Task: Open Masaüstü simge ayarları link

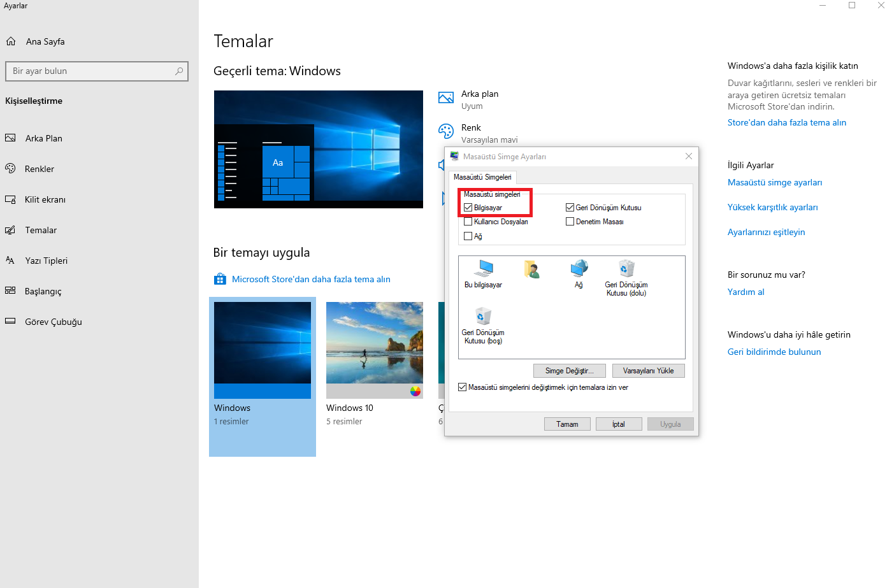Action: [775, 183]
